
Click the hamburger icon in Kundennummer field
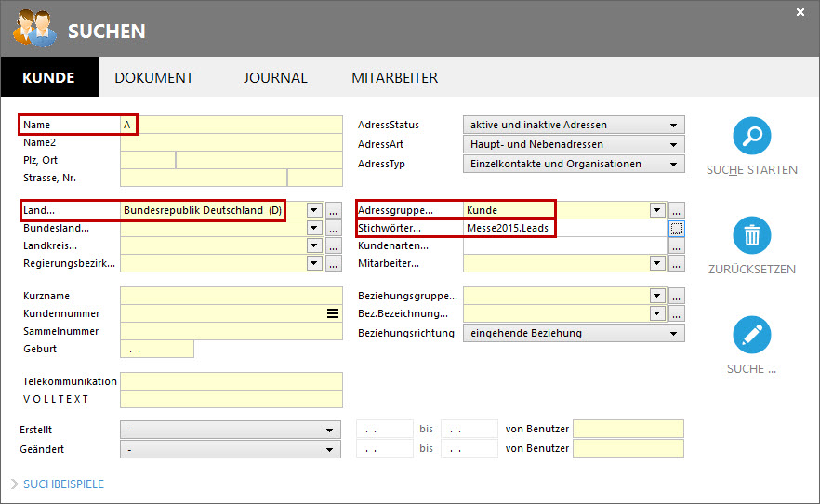pyautogui.click(x=333, y=314)
